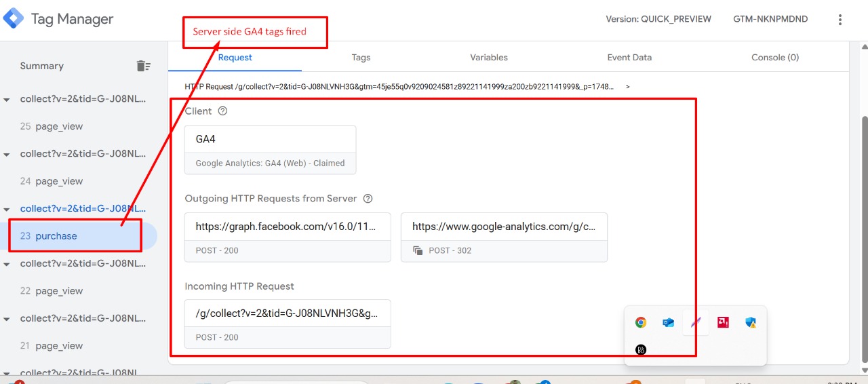The width and height of the screenshot is (868, 384).
Task: Open the three-dot more options menu
Action: [840, 20]
